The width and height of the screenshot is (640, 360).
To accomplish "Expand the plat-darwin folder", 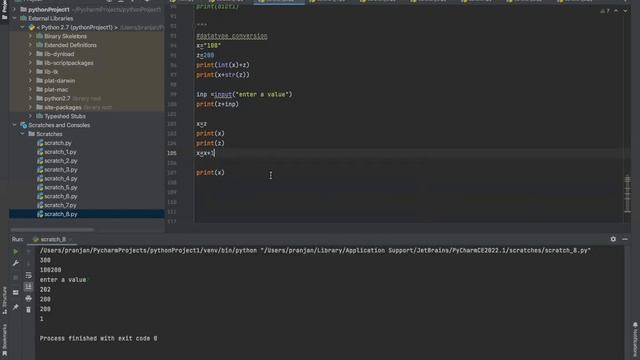I will coord(30,81).
